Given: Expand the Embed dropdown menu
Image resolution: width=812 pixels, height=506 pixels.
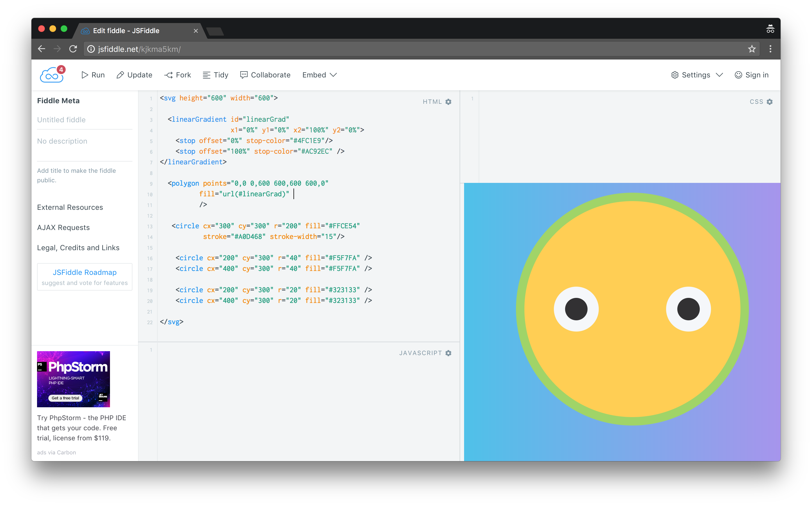Looking at the screenshot, I should (x=319, y=75).
